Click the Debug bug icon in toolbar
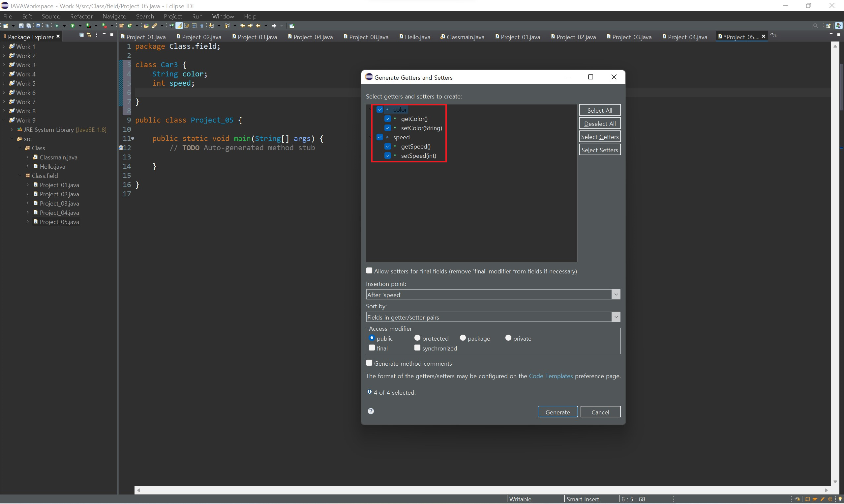This screenshot has height=504, width=844. [56, 26]
